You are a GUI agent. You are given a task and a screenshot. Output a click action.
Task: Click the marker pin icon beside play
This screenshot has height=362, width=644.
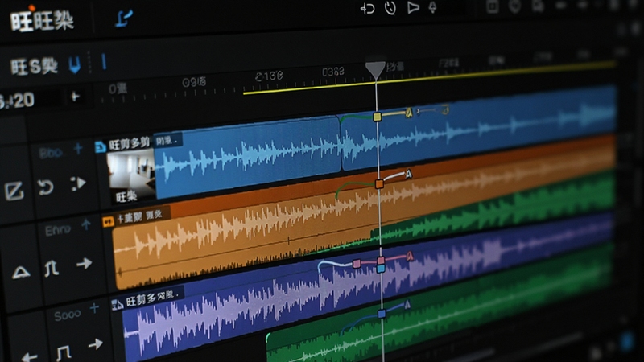[432, 7]
